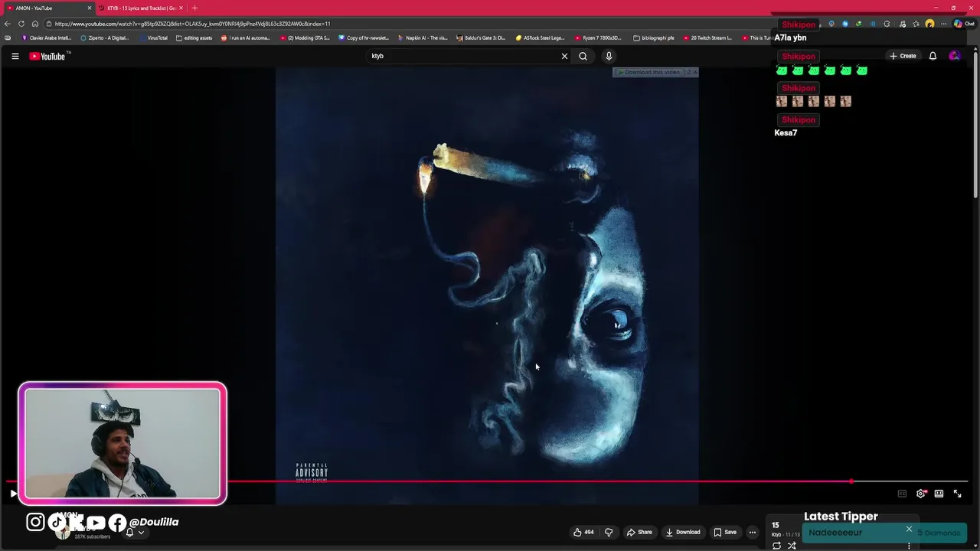Close the AMON - YouTube tab

89,8
